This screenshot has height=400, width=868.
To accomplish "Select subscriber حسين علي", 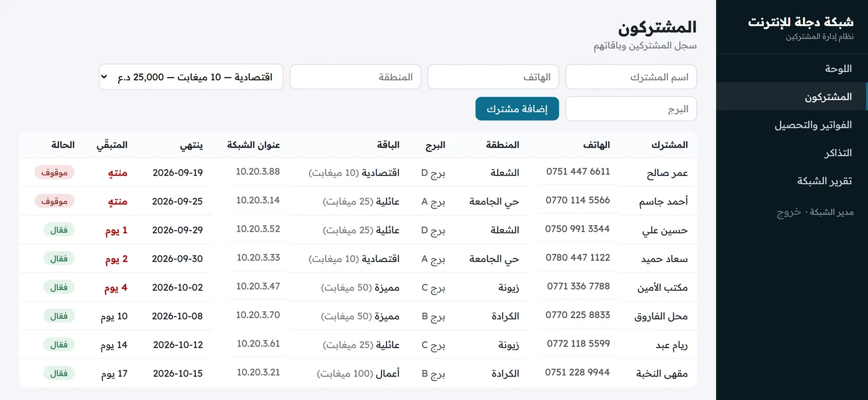I will pyautogui.click(x=665, y=230).
